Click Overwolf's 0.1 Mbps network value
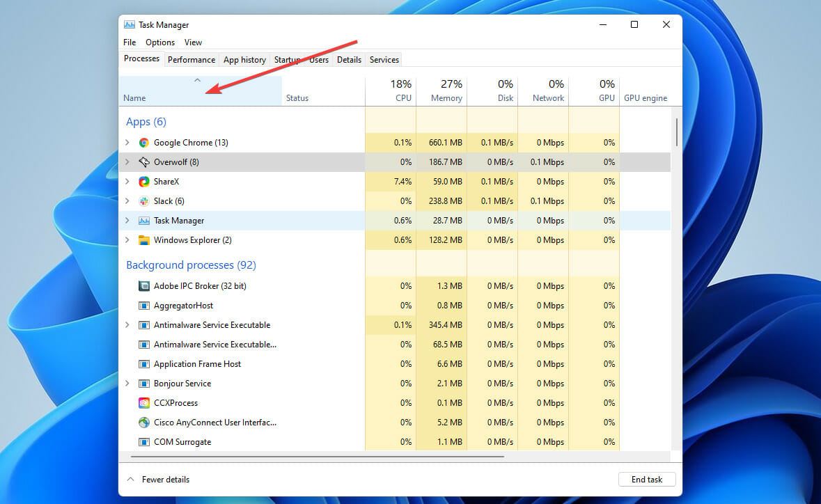 (x=547, y=162)
